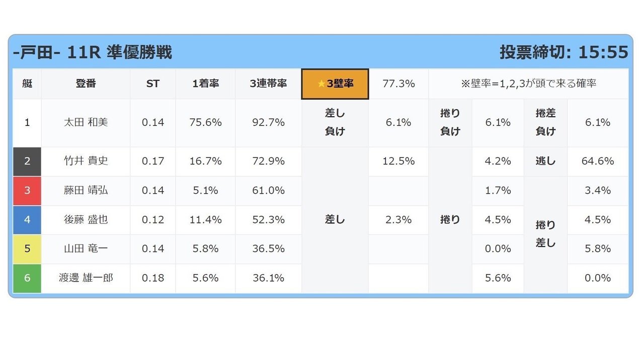
Task: Click the 3連帯率 column header
Action: 268,84
